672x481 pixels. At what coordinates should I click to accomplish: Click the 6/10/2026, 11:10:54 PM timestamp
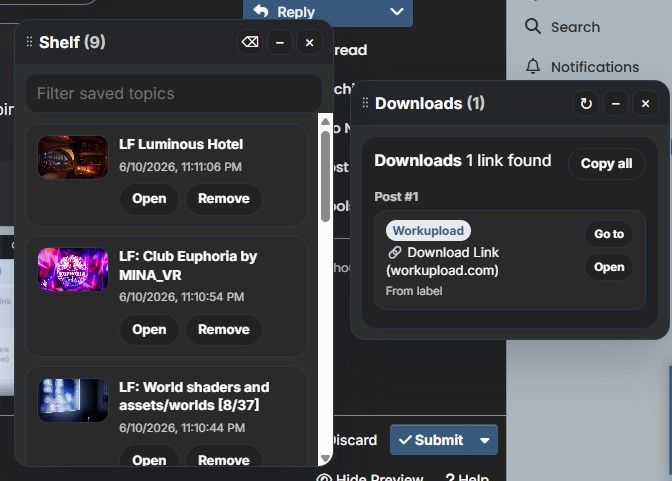click(x=182, y=297)
